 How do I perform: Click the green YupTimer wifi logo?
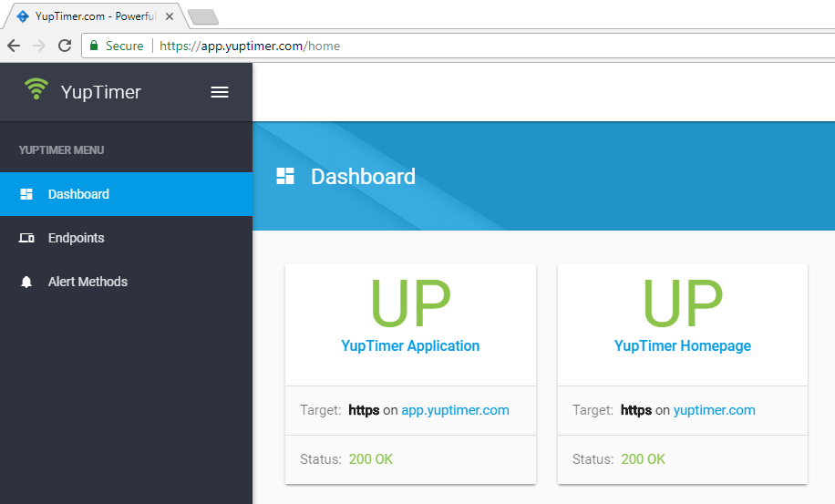pyautogui.click(x=36, y=88)
